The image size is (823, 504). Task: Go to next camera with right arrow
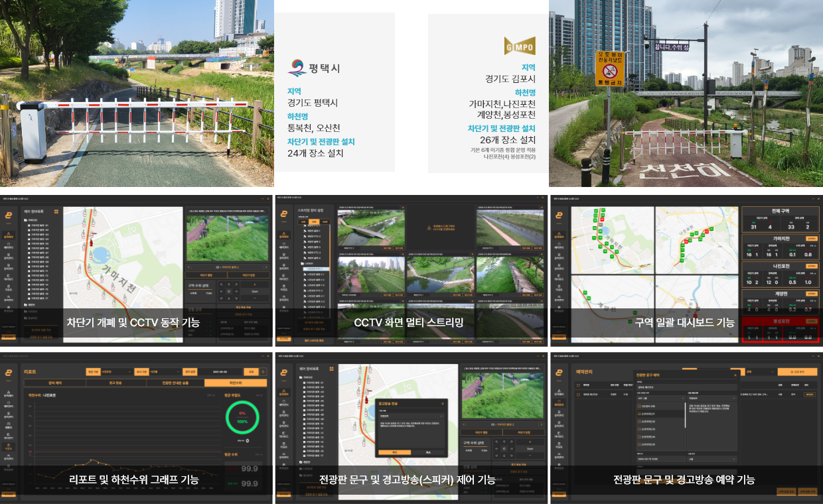click(x=266, y=267)
